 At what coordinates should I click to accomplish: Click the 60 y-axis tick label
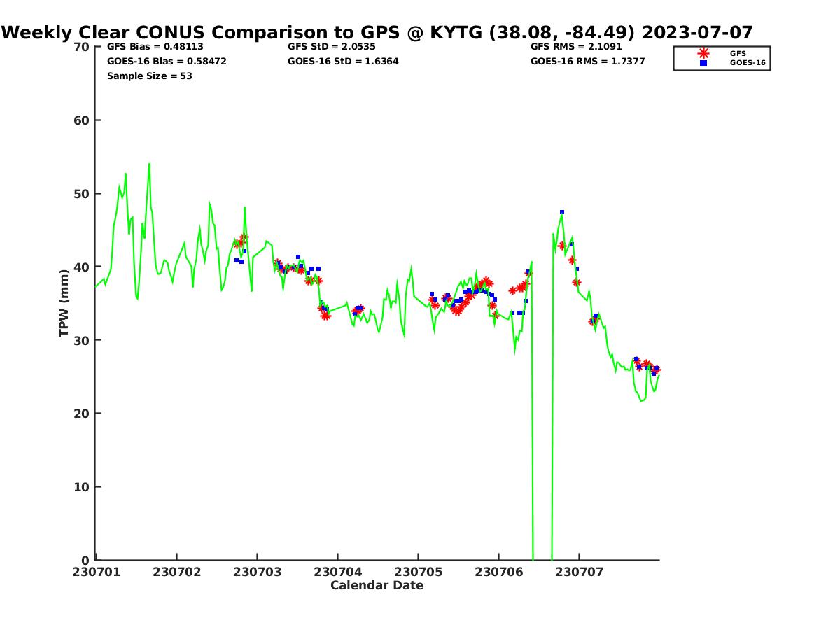point(82,120)
